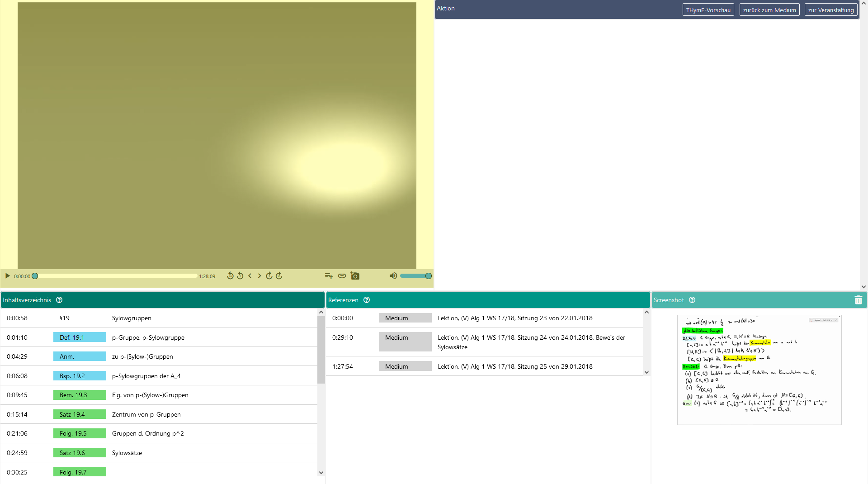Add a reference link icon
868x484 pixels.
(342, 276)
